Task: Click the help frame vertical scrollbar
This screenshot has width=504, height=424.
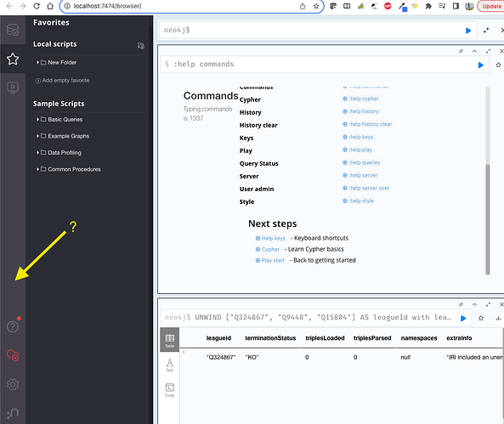Action: [x=488, y=219]
